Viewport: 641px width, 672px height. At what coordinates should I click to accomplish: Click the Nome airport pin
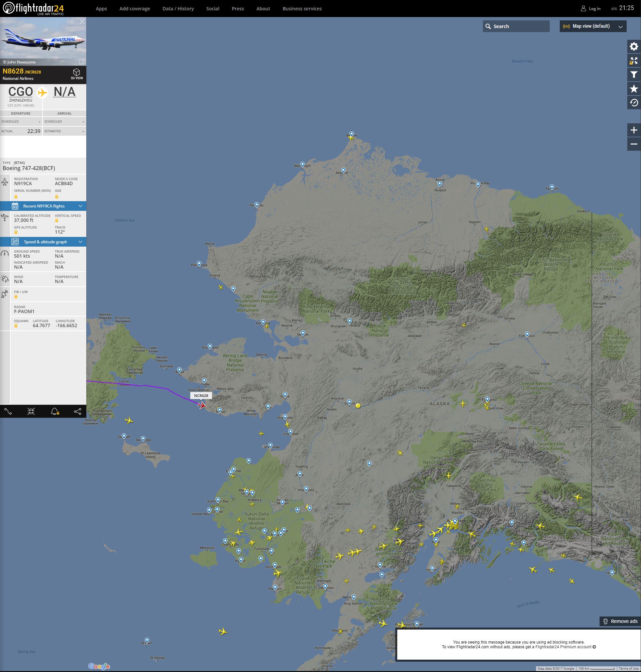coord(219,410)
